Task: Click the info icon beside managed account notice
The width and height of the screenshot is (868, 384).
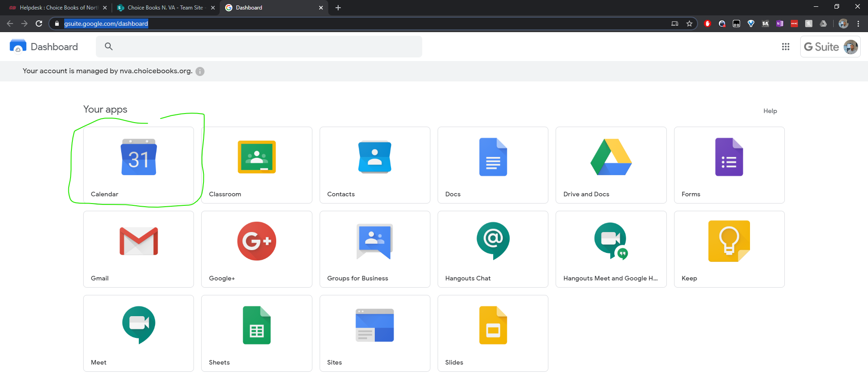Action: click(200, 71)
